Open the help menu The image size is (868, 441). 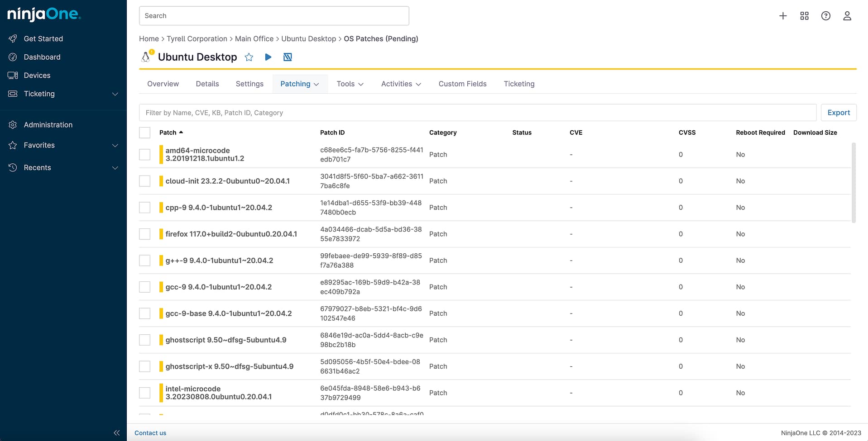tap(825, 15)
